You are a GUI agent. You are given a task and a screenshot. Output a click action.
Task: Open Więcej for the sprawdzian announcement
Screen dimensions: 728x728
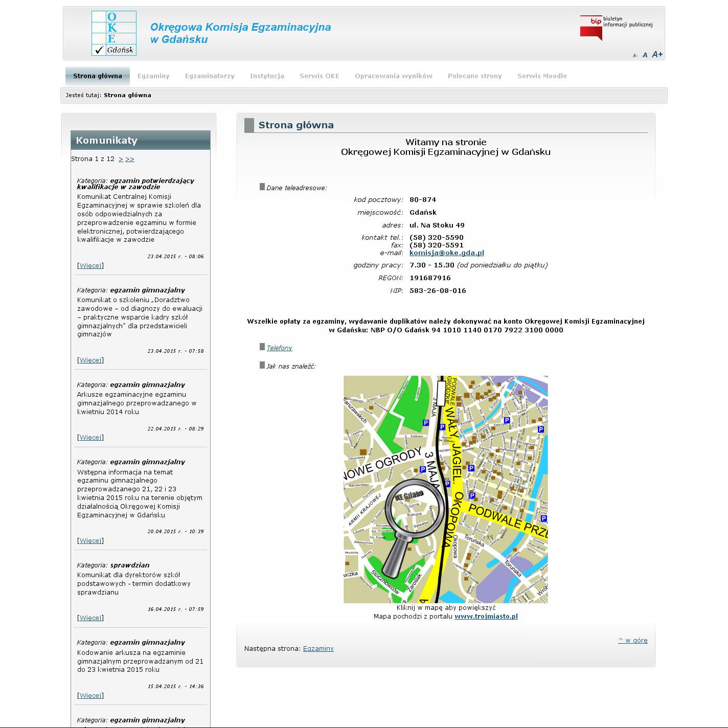click(x=90, y=618)
